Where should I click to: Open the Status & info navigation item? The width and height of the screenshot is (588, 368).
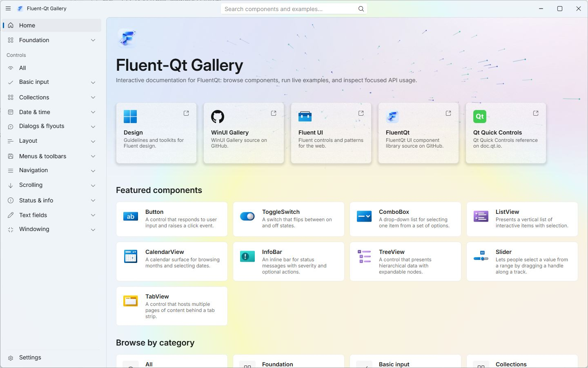[x=51, y=200]
